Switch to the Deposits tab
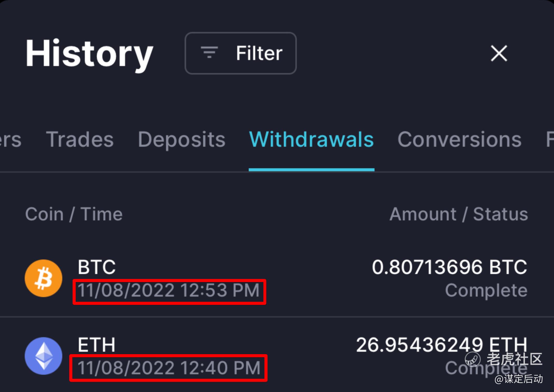The height and width of the screenshot is (392, 554). 181,139
